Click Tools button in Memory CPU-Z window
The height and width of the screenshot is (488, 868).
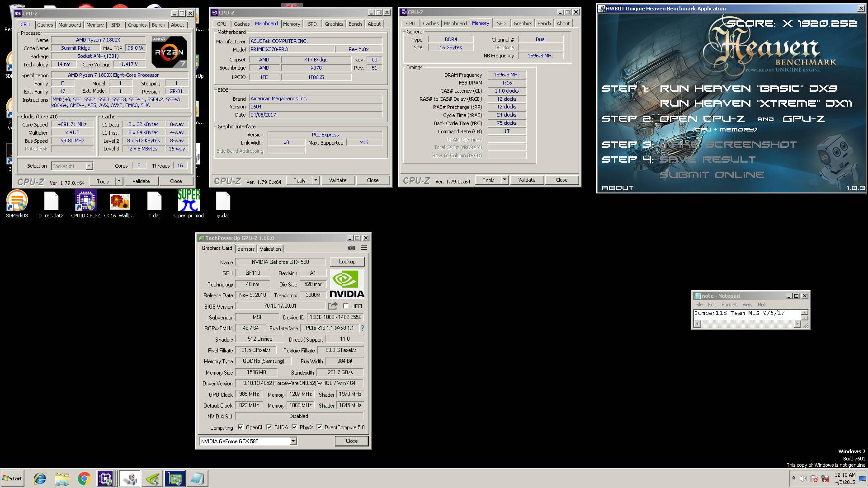coord(488,180)
